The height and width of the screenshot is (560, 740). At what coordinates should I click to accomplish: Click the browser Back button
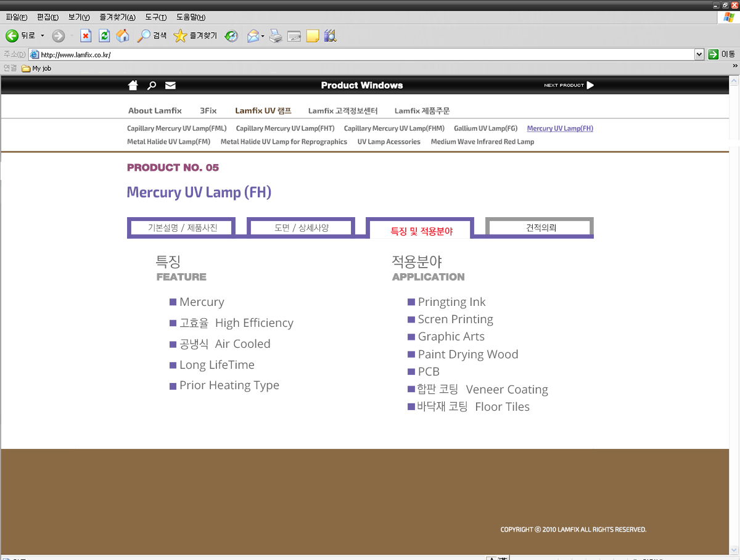coord(20,36)
